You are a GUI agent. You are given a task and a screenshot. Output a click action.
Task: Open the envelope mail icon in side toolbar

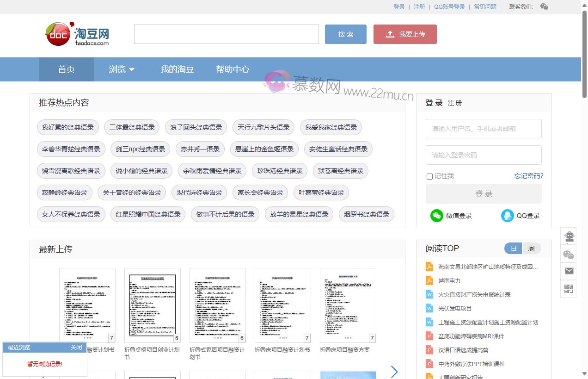click(x=569, y=271)
